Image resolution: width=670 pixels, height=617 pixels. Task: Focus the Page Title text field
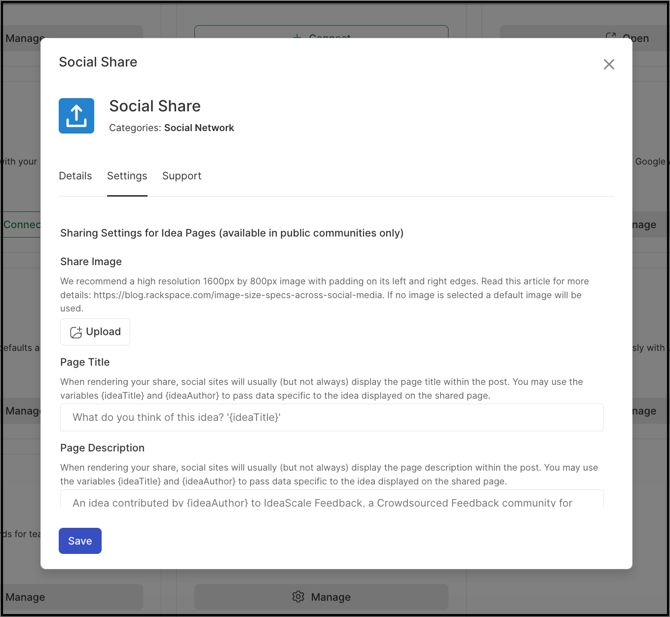[x=331, y=417]
